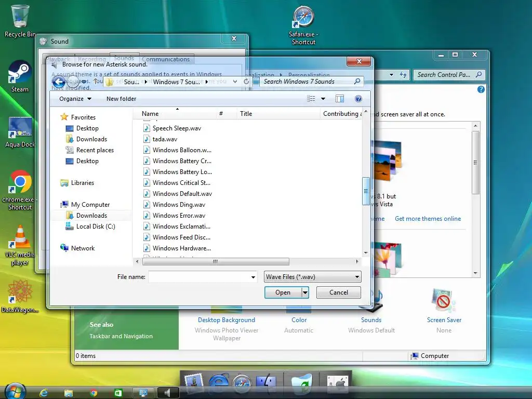532x399 pixels.
Task: Open Get more themes online link
Action: tap(428, 219)
